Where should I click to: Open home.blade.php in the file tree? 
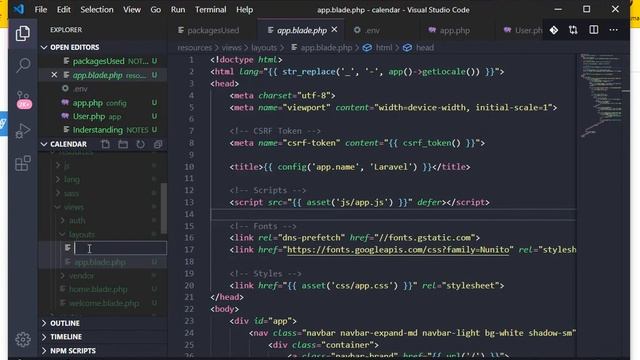pos(98,289)
